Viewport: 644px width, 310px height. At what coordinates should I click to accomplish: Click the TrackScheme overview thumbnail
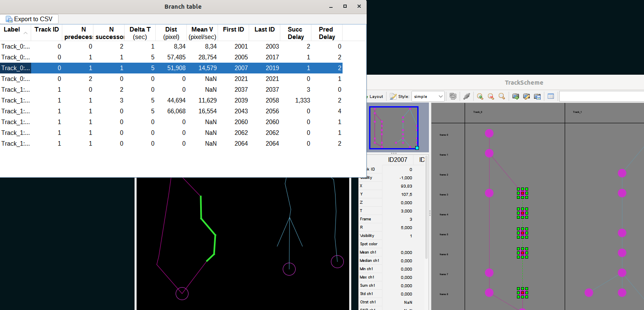(x=394, y=127)
